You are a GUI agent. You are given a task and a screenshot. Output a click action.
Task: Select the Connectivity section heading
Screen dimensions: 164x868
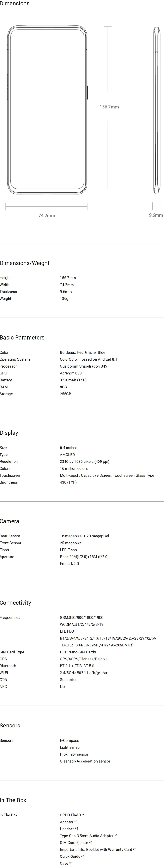pyautogui.click(x=16, y=603)
